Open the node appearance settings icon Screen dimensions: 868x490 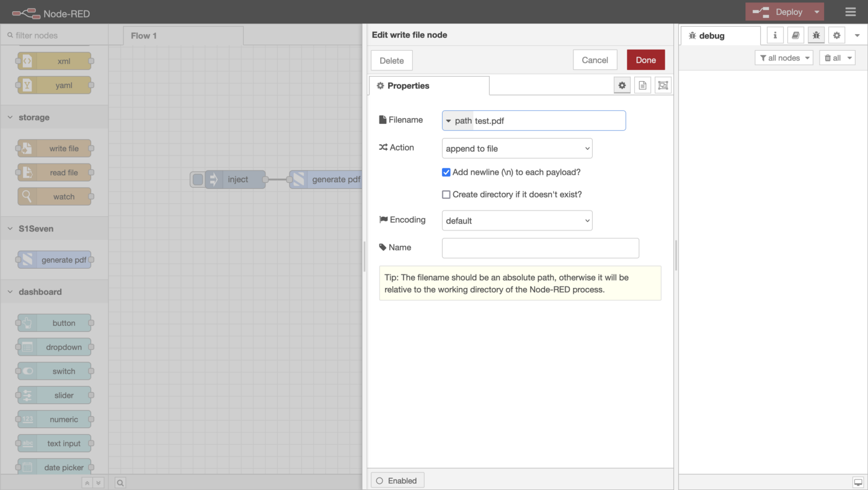pos(663,85)
